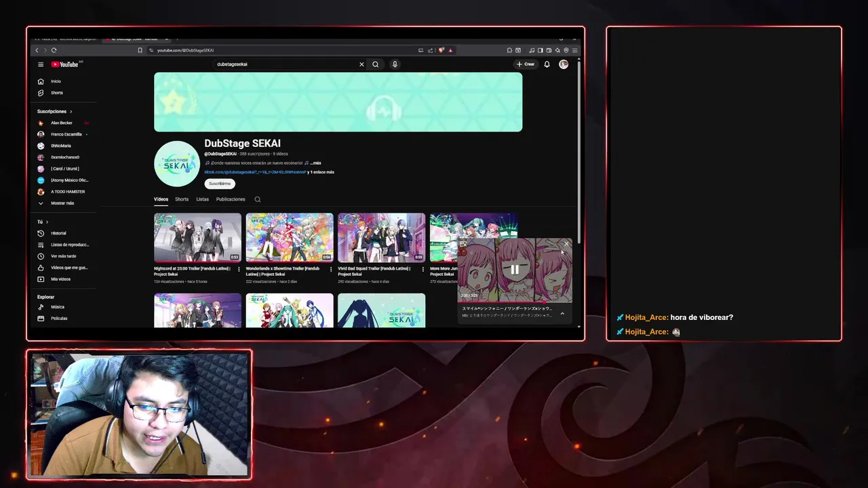Open Vivid Bad Squad Trailer thumbnail

pyautogui.click(x=381, y=238)
